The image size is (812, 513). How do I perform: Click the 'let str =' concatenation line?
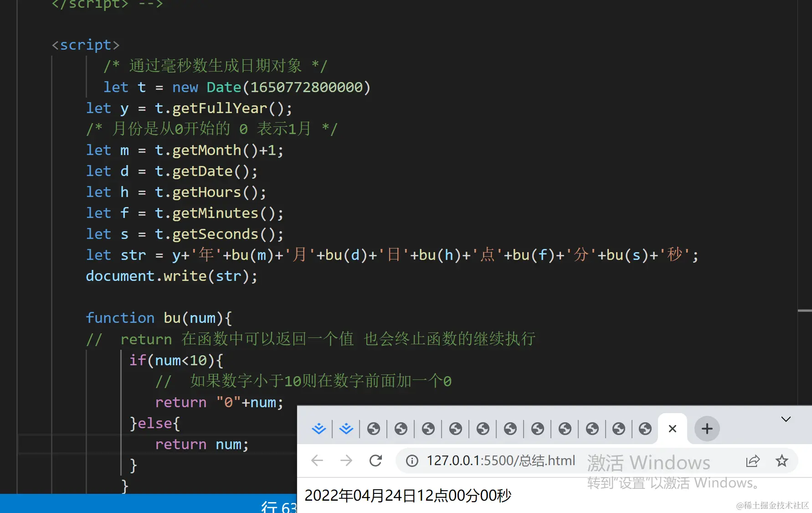(x=392, y=255)
